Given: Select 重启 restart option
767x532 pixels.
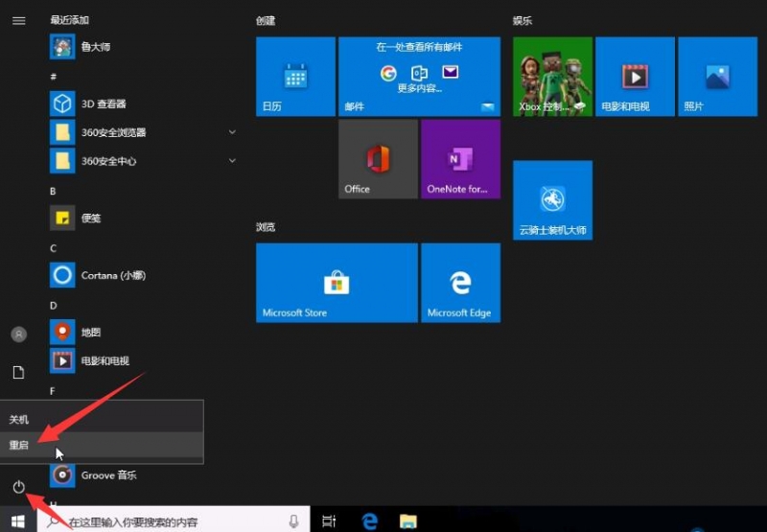Looking at the screenshot, I should click(102, 445).
